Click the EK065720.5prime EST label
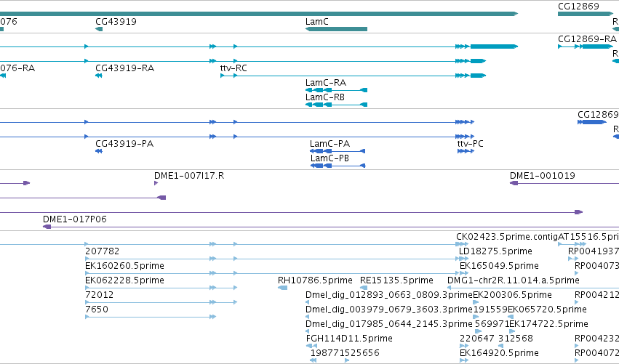The width and height of the screenshot is (619, 364). pos(547,310)
